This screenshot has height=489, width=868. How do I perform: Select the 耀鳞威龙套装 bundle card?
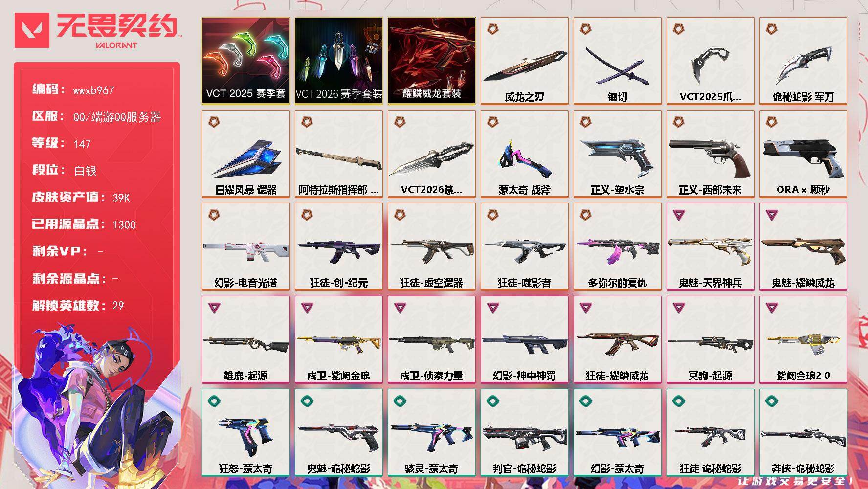coord(431,61)
